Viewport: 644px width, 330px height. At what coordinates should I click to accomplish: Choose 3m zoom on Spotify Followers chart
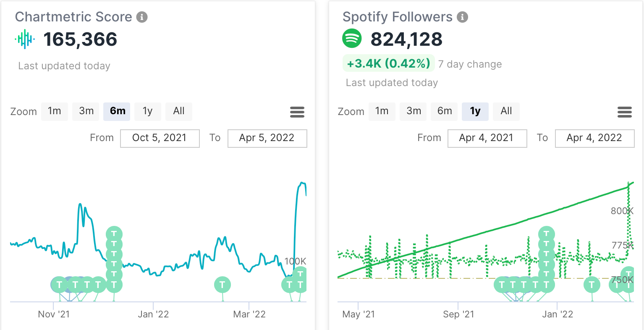click(x=414, y=111)
